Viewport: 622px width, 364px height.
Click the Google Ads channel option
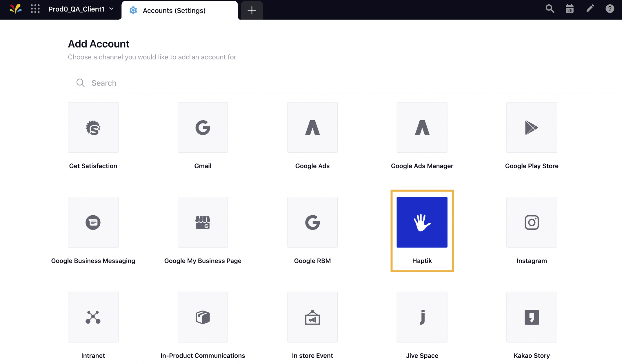312,135
